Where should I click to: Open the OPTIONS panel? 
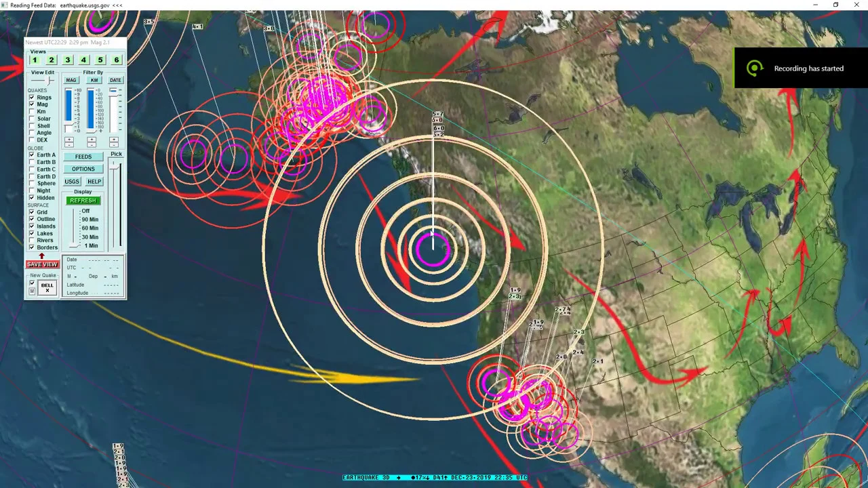tap(83, 169)
